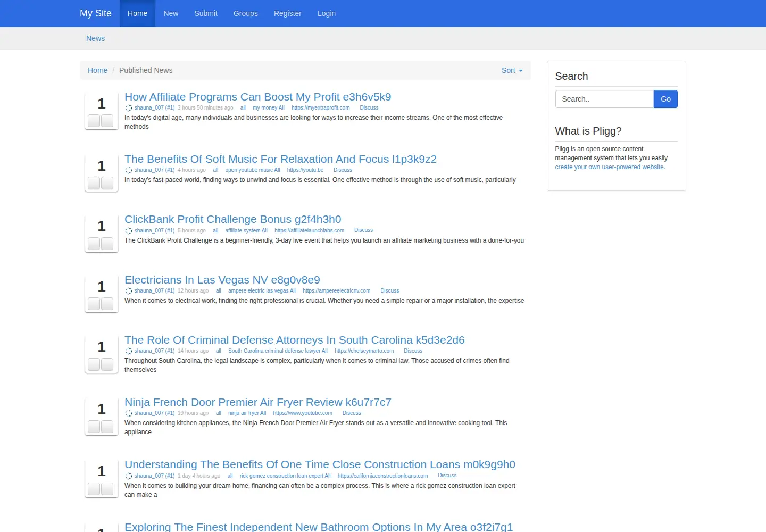Screen dimensions: 766x532
Task: Select the News category link
Action: 96,38
